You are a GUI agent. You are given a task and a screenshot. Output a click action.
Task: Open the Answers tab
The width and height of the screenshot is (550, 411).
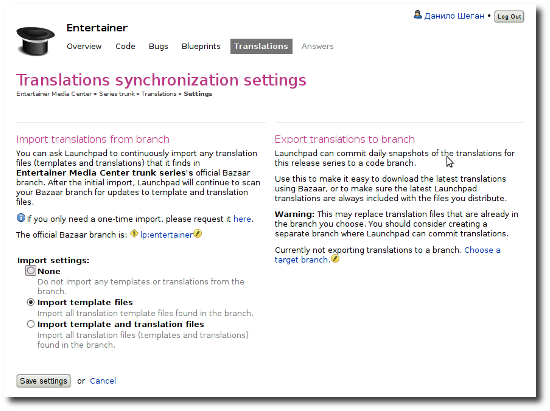(x=317, y=46)
